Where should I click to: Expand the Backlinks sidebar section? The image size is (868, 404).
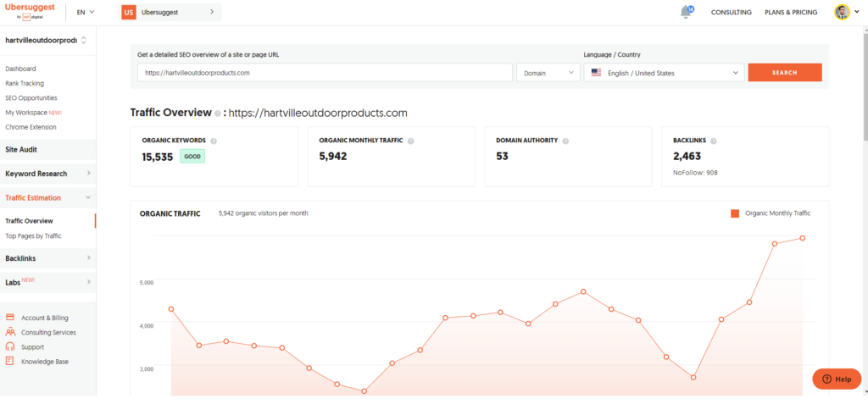tap(47, 258)
